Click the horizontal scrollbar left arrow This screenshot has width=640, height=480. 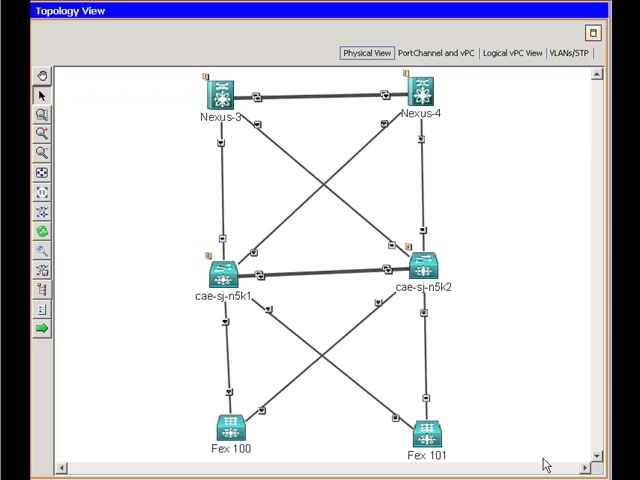pyautogui.click(x=62, y=468)
